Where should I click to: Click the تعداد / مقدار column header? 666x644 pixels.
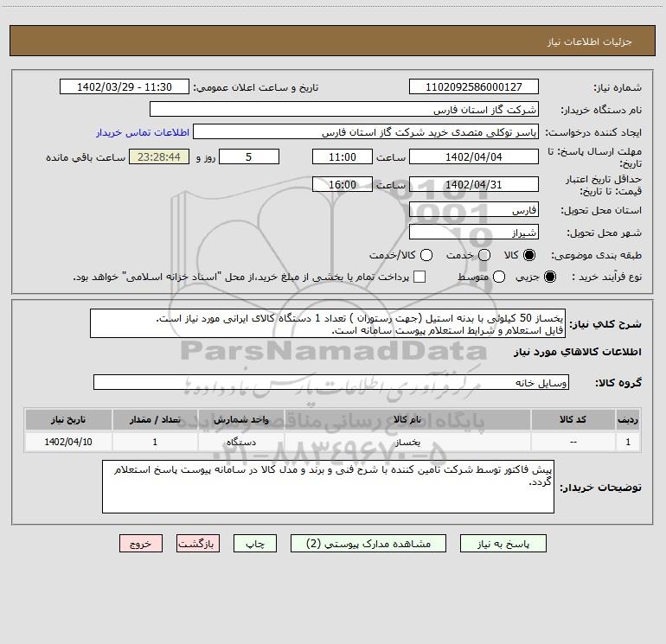coord(155,420)
